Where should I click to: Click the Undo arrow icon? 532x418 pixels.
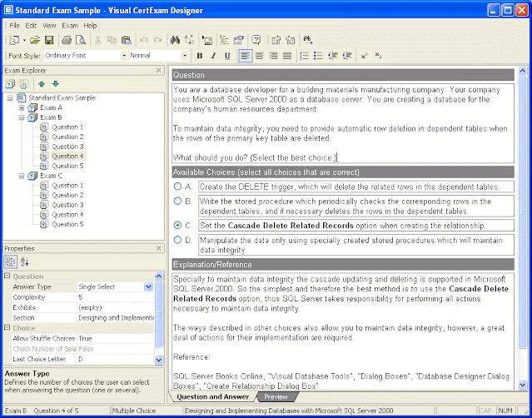pos(144,40)
